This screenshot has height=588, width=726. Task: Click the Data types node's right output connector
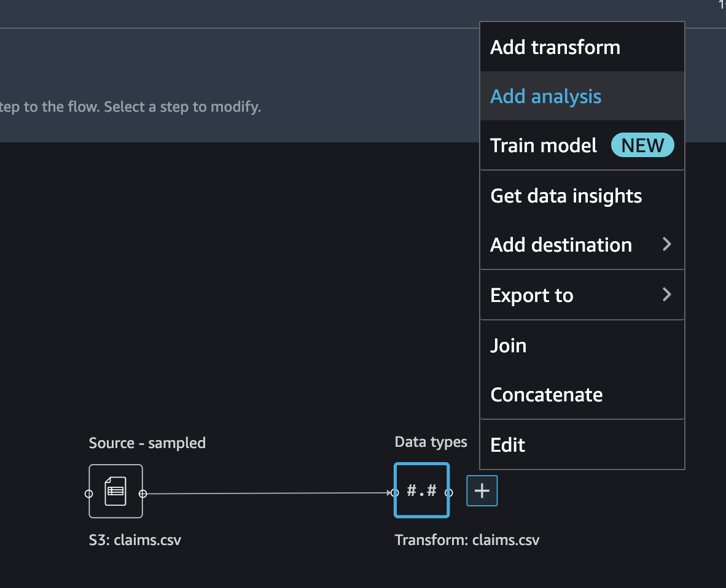tap(448, 493)
